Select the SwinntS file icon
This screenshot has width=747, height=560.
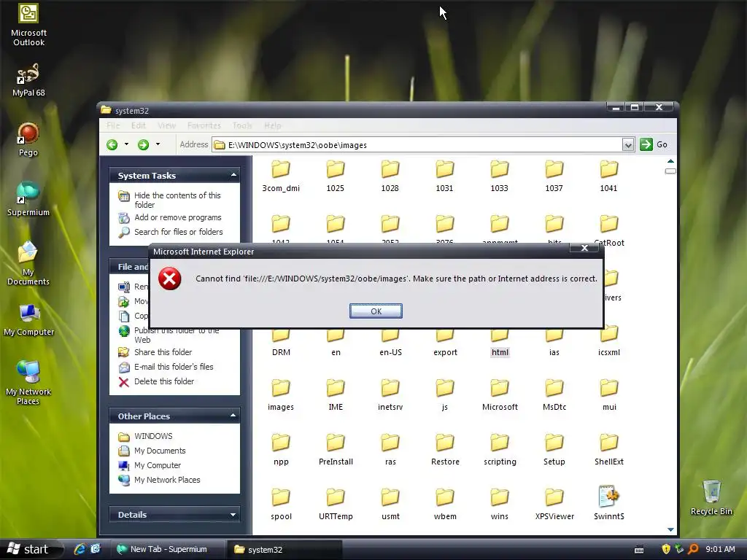[x=609, y=503]
